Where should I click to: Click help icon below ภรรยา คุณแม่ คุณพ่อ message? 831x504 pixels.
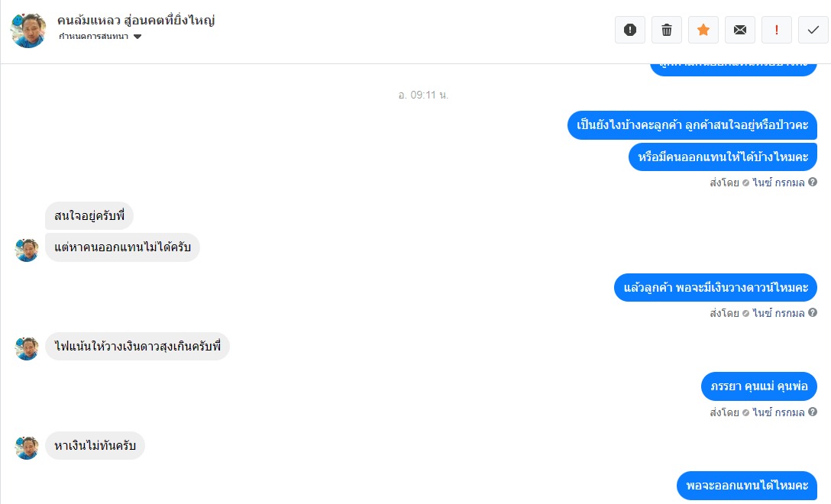pos(813,412)
